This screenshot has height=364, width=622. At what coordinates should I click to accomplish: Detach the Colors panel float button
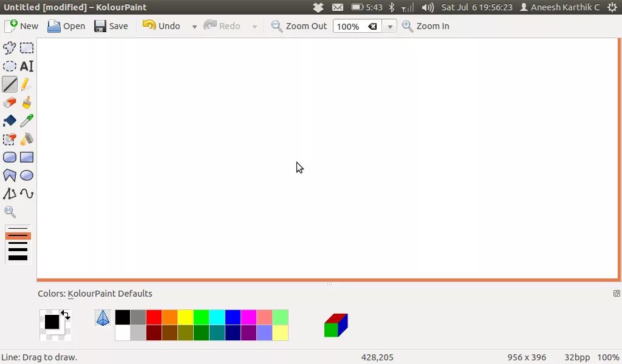point(617,294)
